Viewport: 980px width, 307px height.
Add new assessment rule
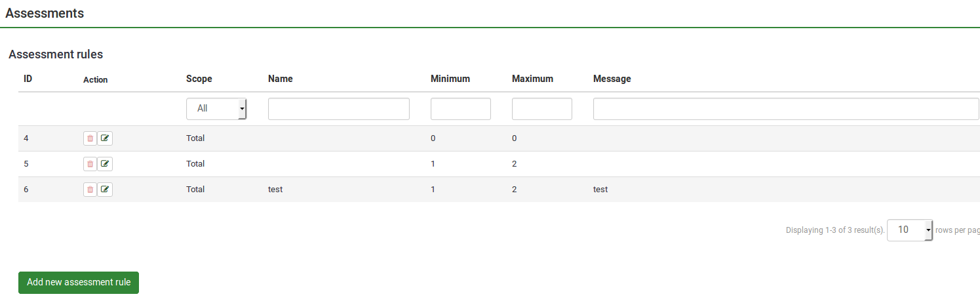click(79, 283)
